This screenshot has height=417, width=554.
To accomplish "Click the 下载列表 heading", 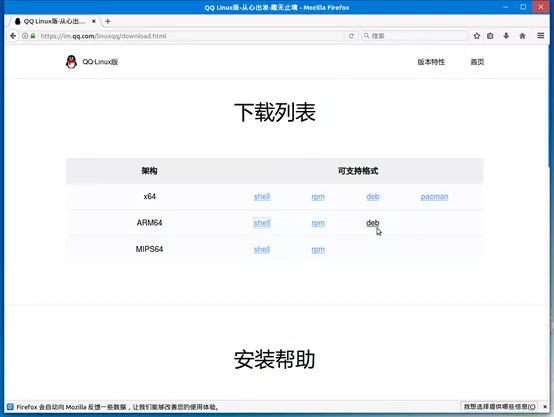I will coord(275,112).
